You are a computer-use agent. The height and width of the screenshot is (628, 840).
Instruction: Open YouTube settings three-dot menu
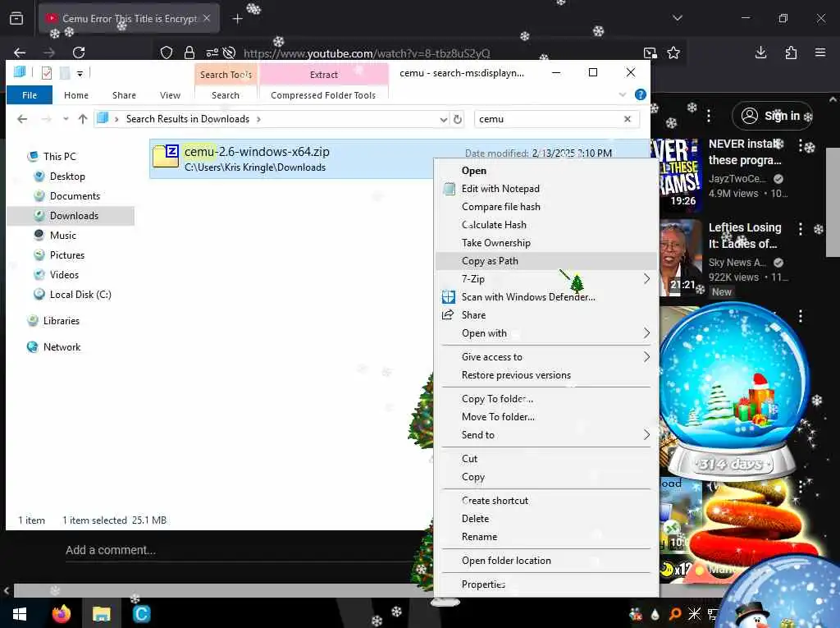pyautogui.click(x=708, y=116)
